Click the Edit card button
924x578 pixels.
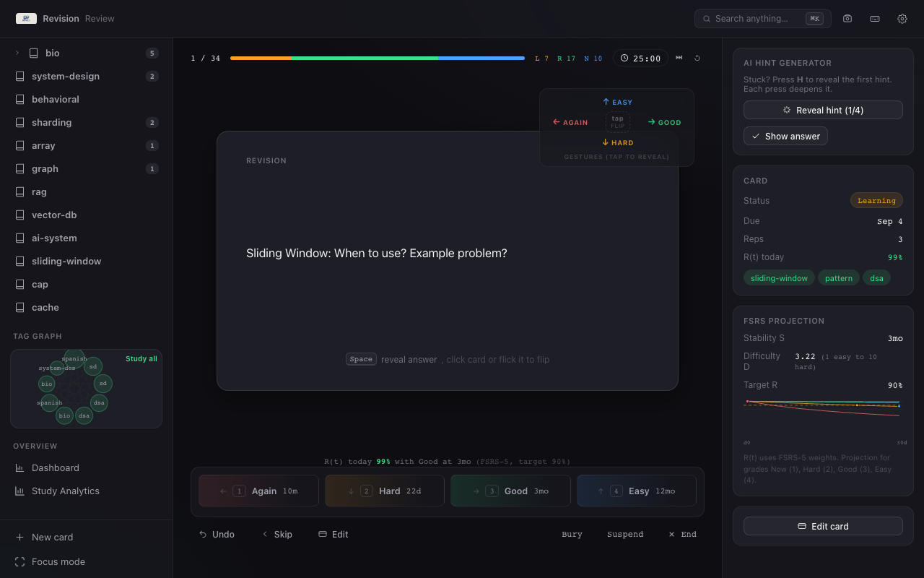(x=823, y=526)
